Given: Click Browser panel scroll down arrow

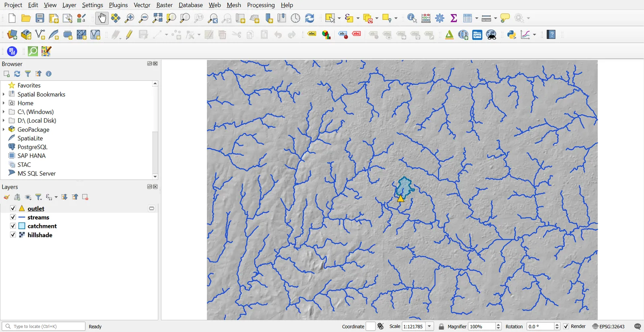Looking at the screenshot, I should (x=155, y=176).
